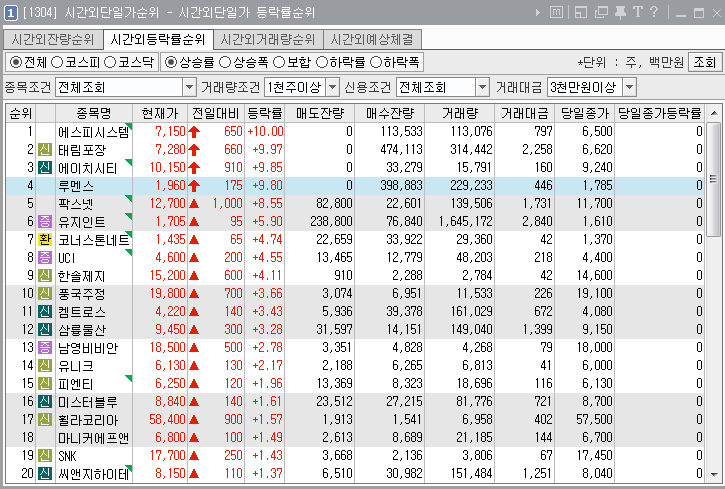The width and height of the screenshot is (725, 489).
Task: Switch to the 시간외거래량순위 tab
Action: point(268,40)
